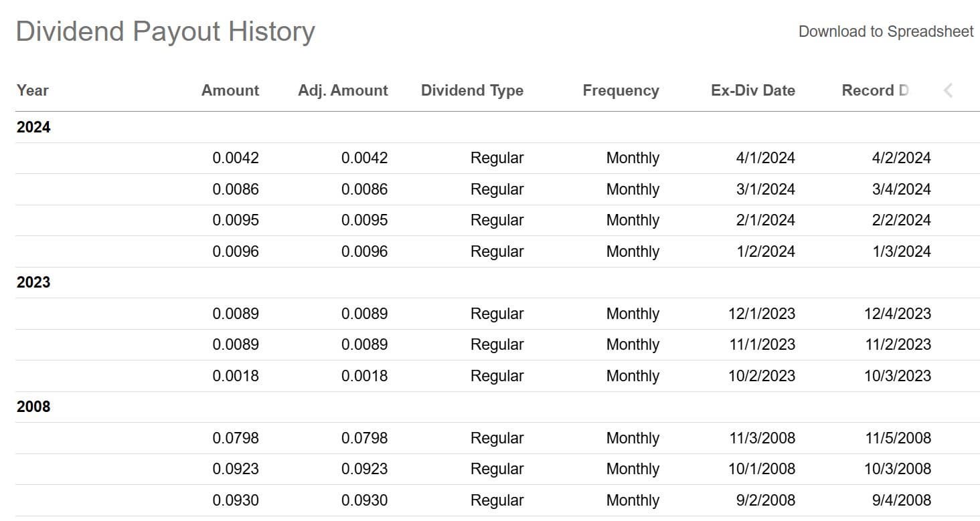The height and width of the screenshot is (521, 980).
Task: Sort by the Year column header
Action: (33, 90)
